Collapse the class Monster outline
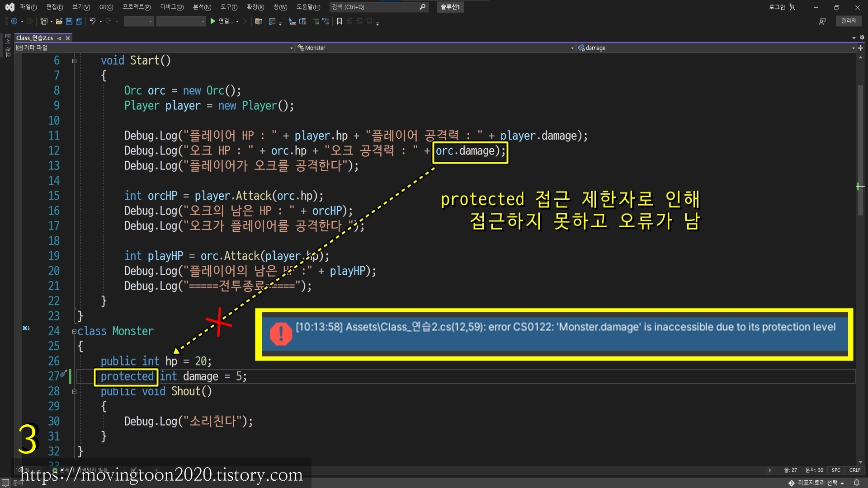 [x=74, y=332]
